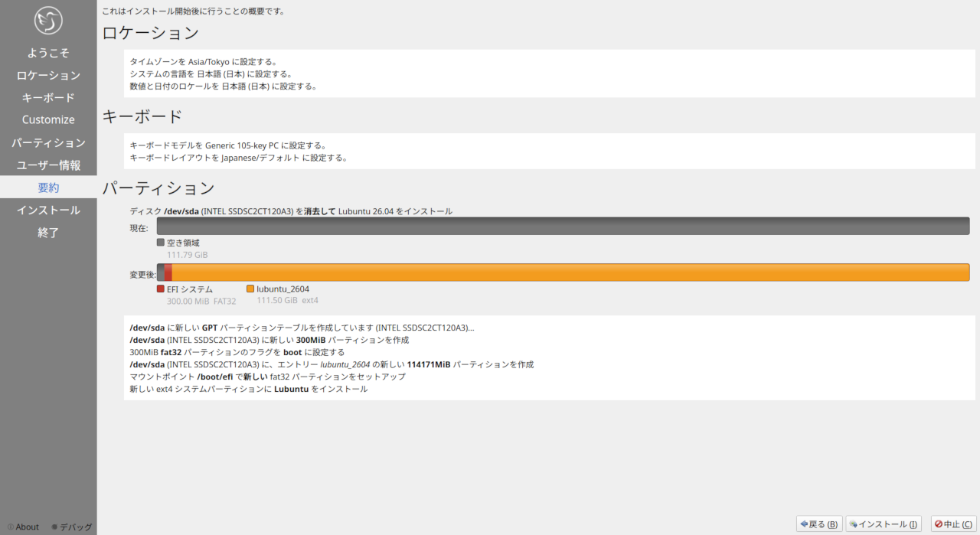The image size is (980, 535).
Task: Click the /boot/efi mount point line
Action: [268, 377]
